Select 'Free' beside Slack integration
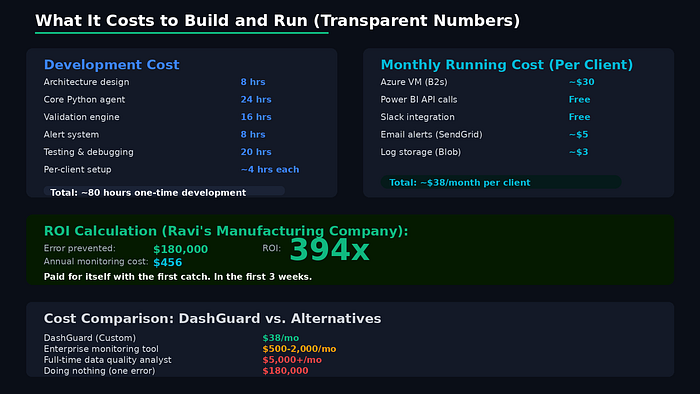Image resolution: width=700 pixels, height=394 pixels. [579, 117]
